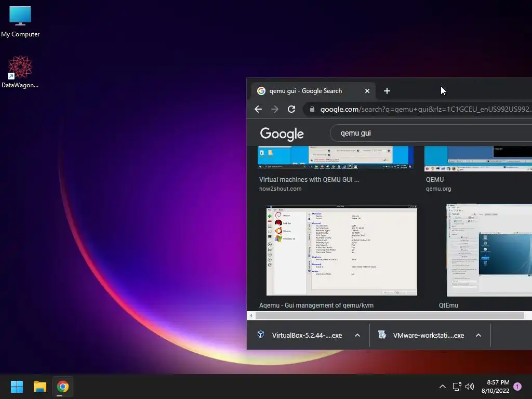The image size is (532, 399).
Task: Open the DataWagon desktop shortcut
Action: pyautogui.click(x=20, y=72)
